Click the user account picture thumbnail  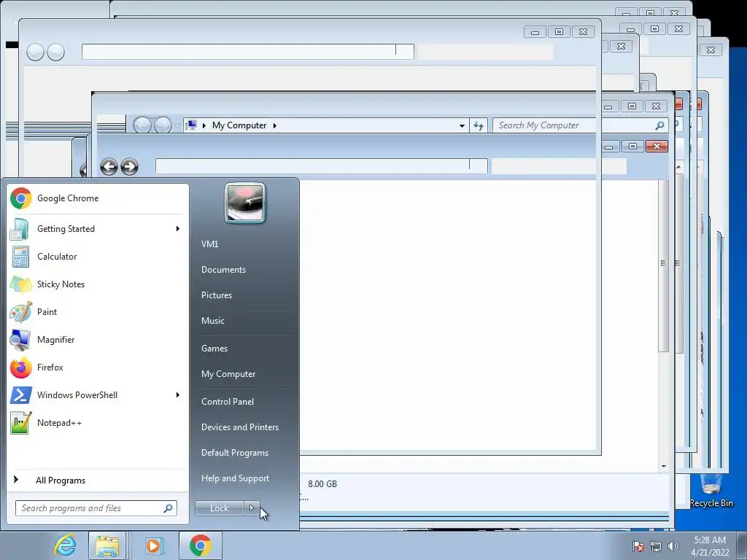click(245, 203)
